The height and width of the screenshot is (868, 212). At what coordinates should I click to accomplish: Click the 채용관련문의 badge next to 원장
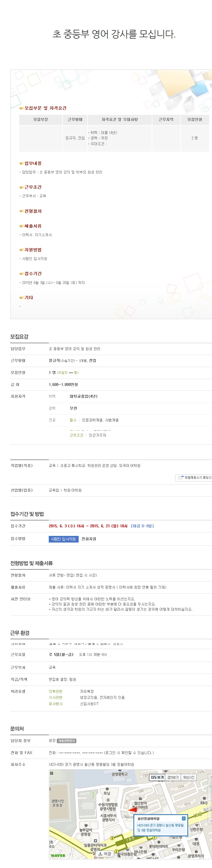[67, 741]
